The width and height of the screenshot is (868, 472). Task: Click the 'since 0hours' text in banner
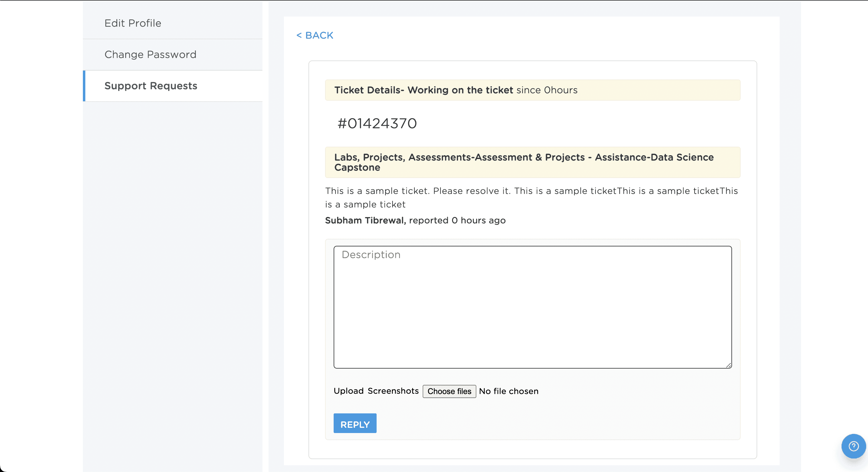click(547, 90)
